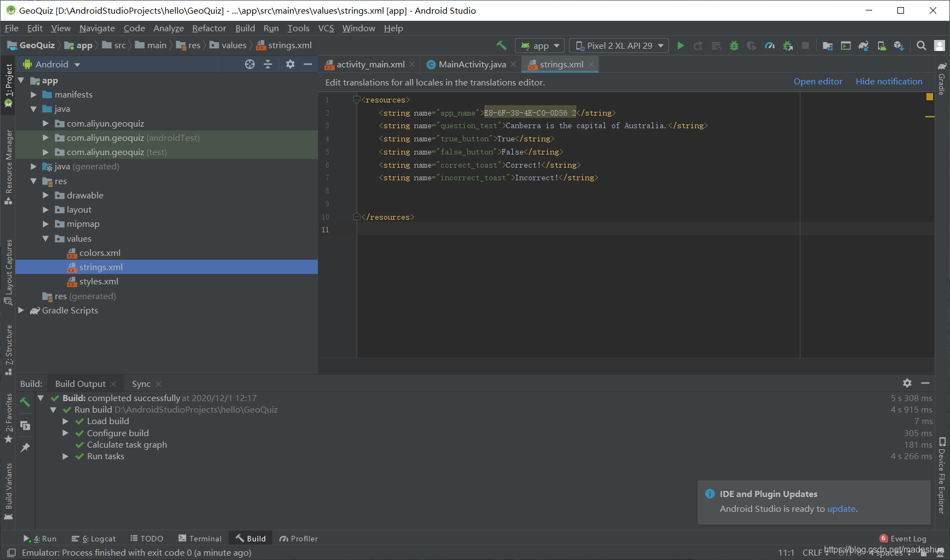Click Apply Changes and Restart Activity icon
The height and width of the screenshot is (560, 950).
coord(698,45)
